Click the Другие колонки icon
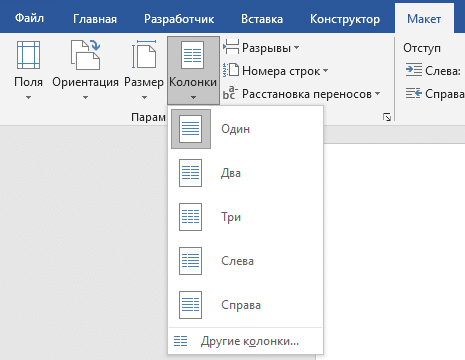 point(181,341)
